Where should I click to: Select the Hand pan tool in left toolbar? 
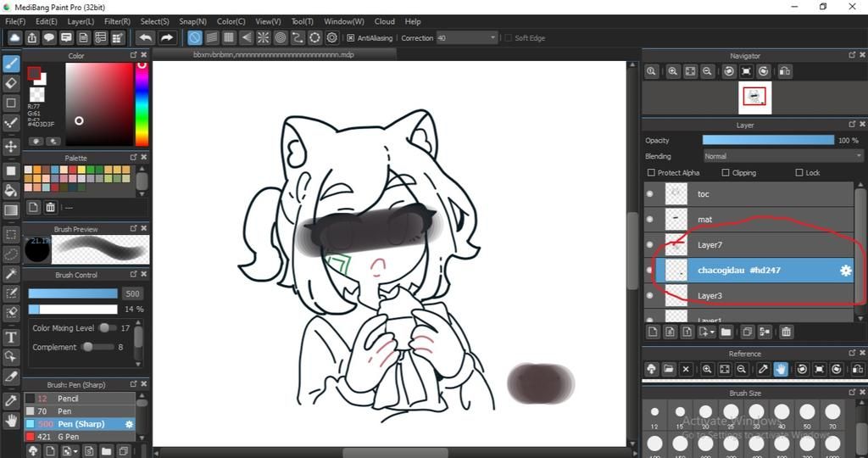click(11, 421)
